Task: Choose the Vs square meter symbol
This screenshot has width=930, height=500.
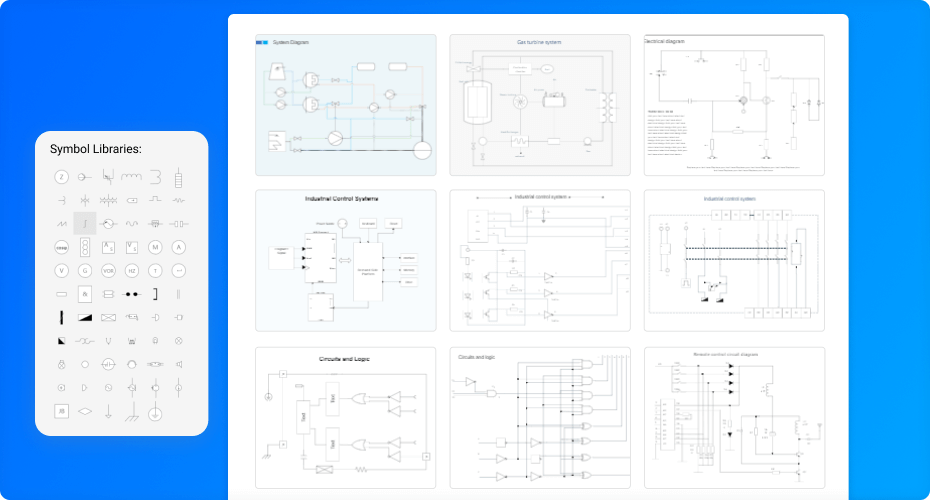Action: coord(132,247)
